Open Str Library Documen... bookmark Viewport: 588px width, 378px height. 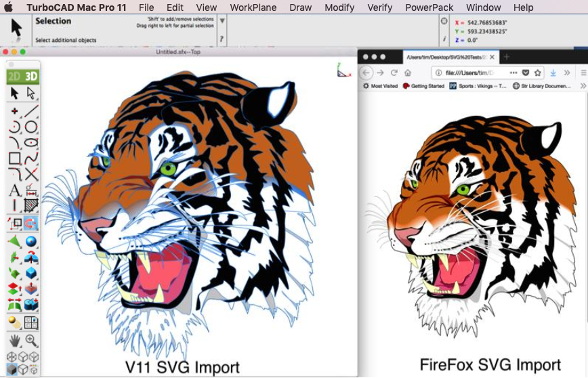coord(541,86)
